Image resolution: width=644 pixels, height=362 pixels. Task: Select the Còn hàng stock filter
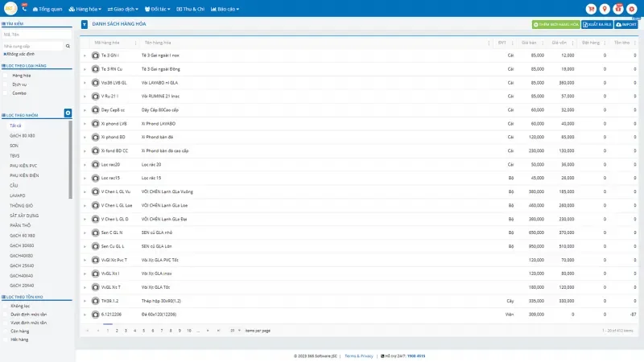[6, 331]
